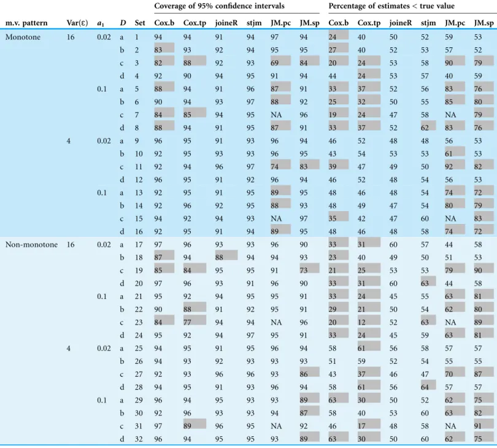Click Var(ε) value 16 in Monotone section
This screenshot has height=448, width=497.
[x=71, y=37]
